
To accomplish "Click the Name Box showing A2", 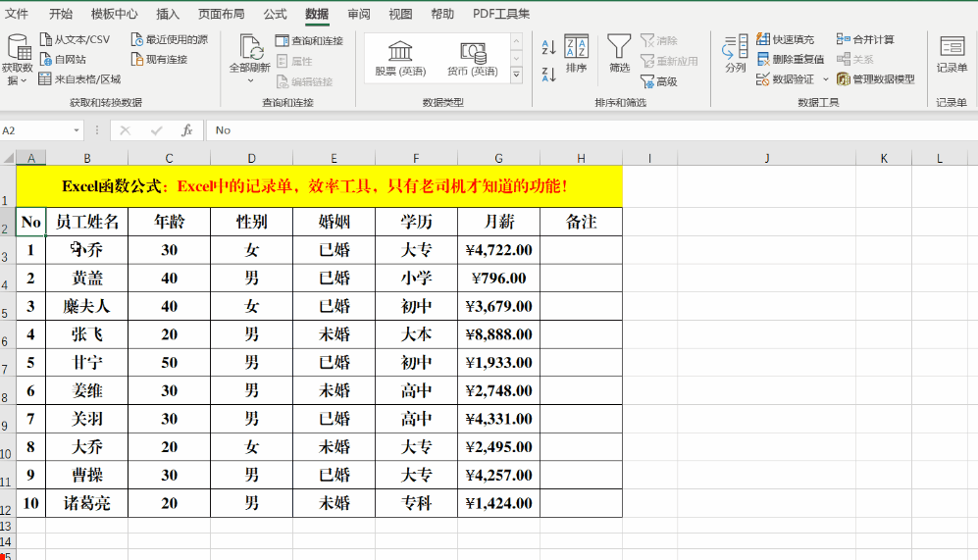I will (x=35, y=130).
